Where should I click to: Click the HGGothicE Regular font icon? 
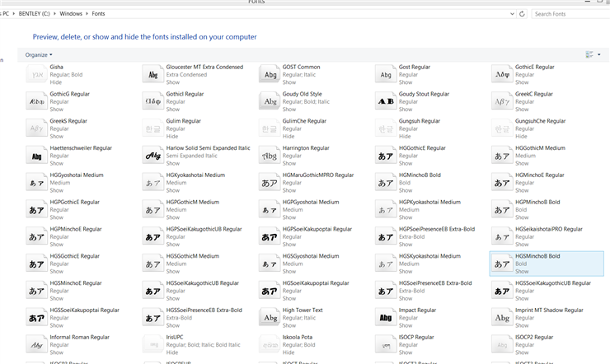tap(386, 156)
